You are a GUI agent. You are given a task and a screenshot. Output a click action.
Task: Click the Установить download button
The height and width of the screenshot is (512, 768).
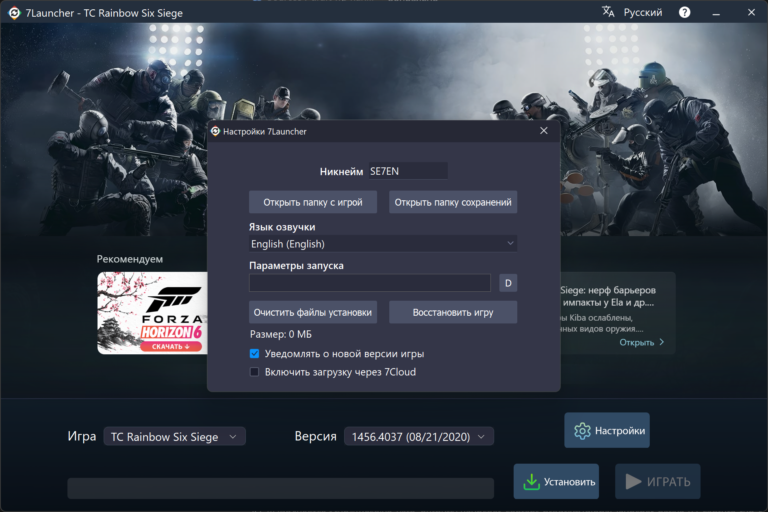(556, 482)
